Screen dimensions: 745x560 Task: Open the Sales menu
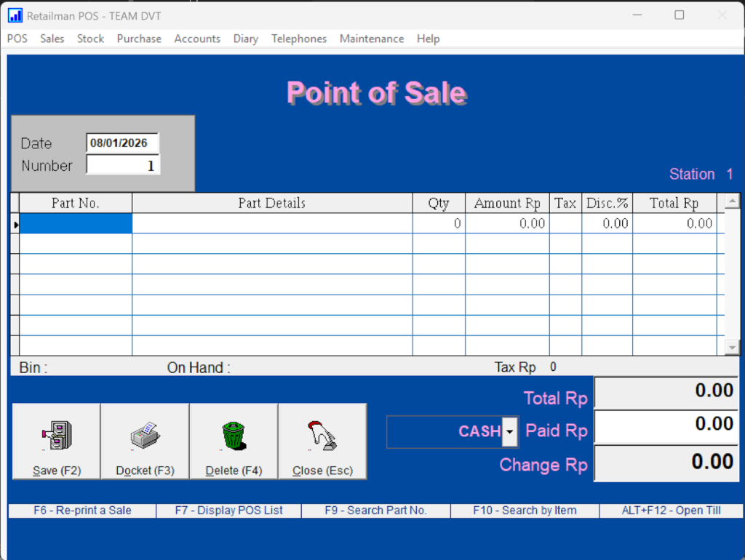52,39
